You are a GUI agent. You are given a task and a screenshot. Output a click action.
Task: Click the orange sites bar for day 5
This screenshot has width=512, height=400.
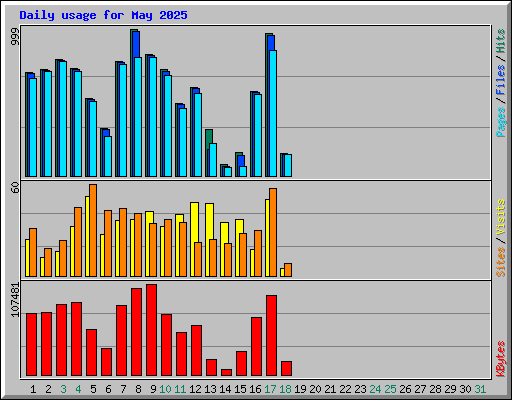coord(93,230)
